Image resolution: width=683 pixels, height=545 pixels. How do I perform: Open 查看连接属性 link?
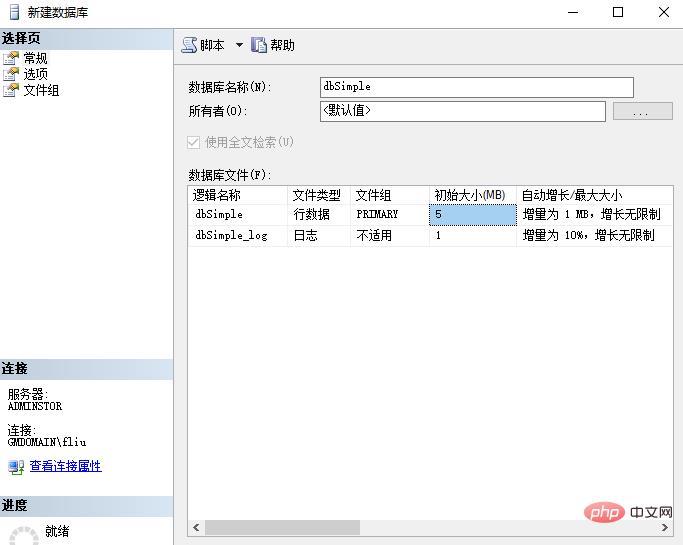(65, 466)
